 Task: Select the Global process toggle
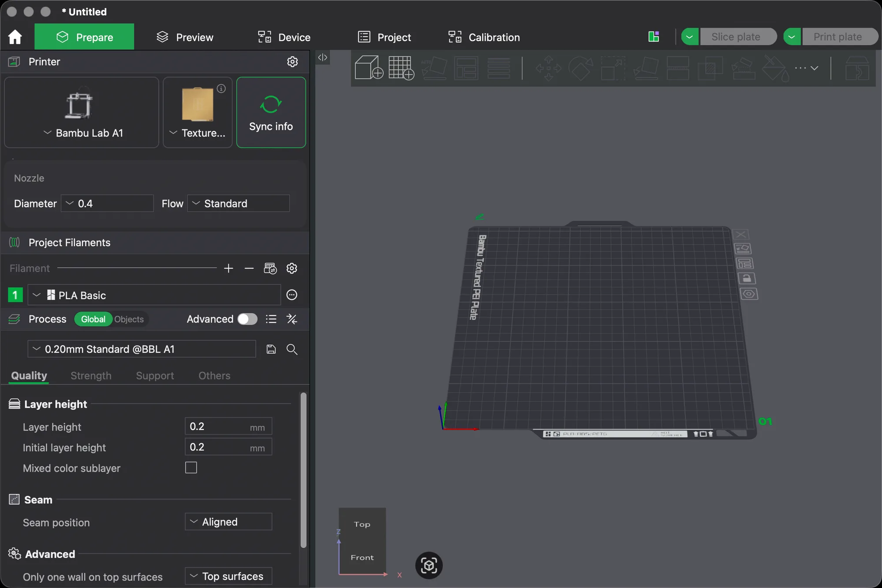click(x=93, y=319)
